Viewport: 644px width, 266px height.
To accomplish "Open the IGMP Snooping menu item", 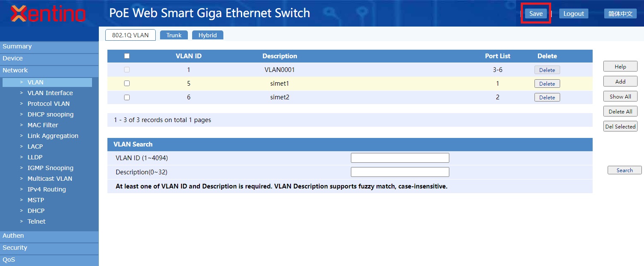I will point(50,168).
